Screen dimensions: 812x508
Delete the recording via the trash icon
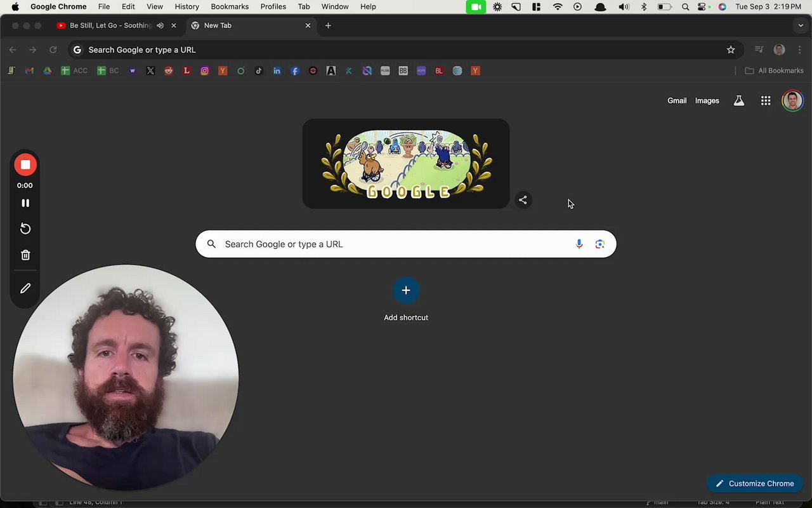pyautogui.click(x=25, y=255)
